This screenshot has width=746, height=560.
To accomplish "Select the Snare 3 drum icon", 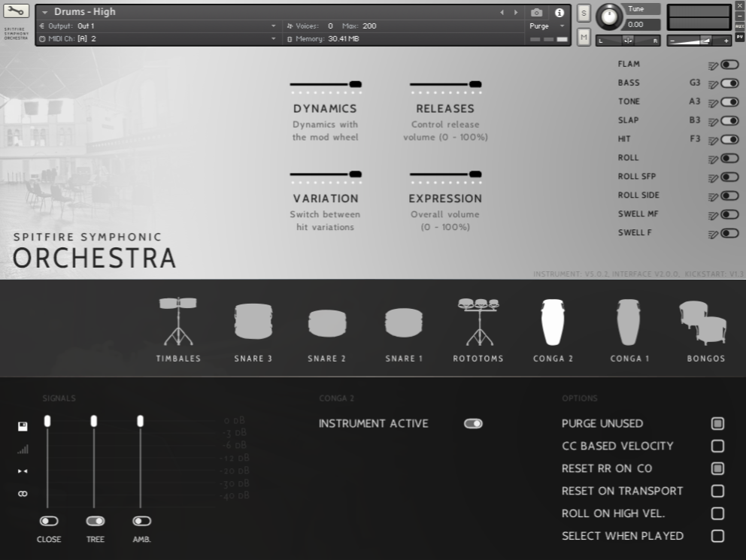I will coord(253,321).
